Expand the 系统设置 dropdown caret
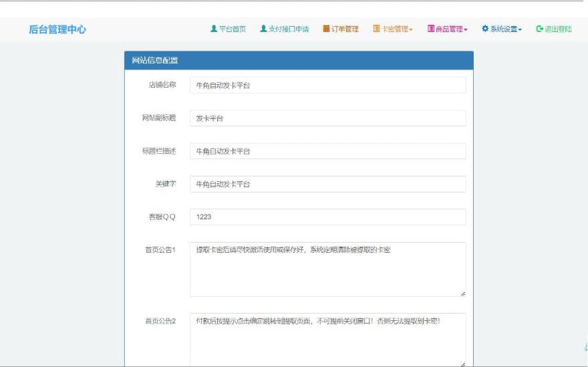The width and height of the screenshot is (588, 367). coord(520,29)
